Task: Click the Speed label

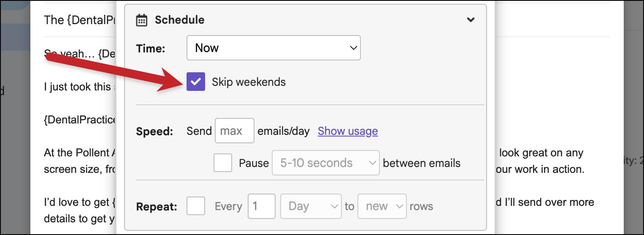Action: click(154, 131)
